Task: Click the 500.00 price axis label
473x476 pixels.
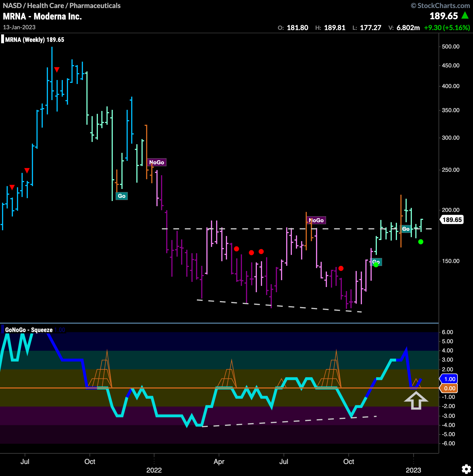Action: [451, 46]
